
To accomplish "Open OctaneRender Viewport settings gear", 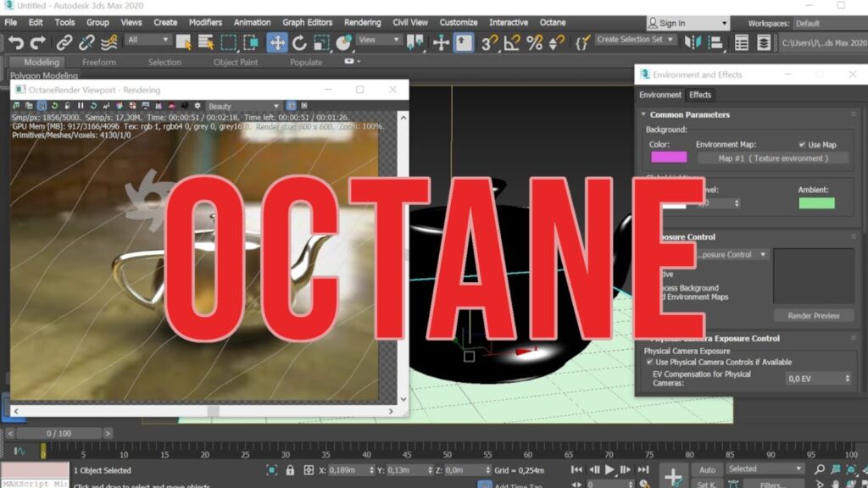I will (x=197, y=106).
